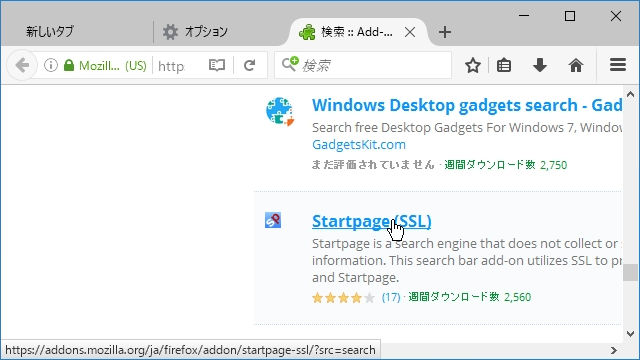The height and width of the screenshot is (360, 640).
Task: Click vertical scrollbar down arrow
Action: (x=630, y=333)
